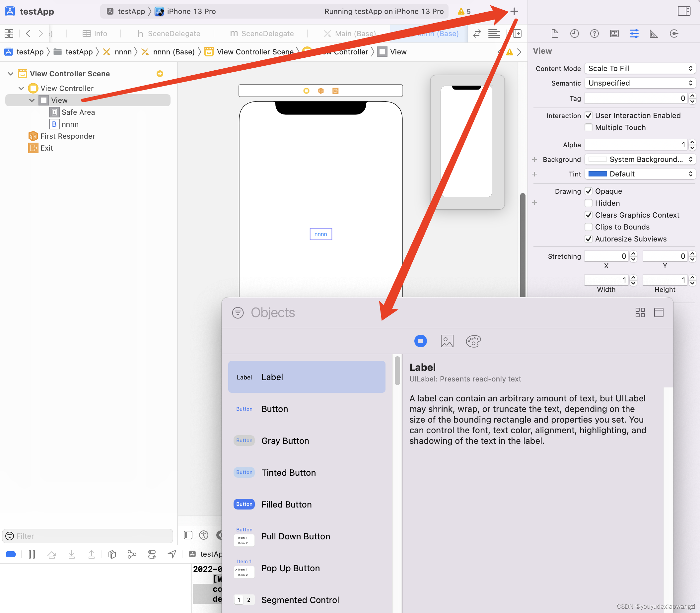Toggle the right inspector panel visibility

[683, 11]
